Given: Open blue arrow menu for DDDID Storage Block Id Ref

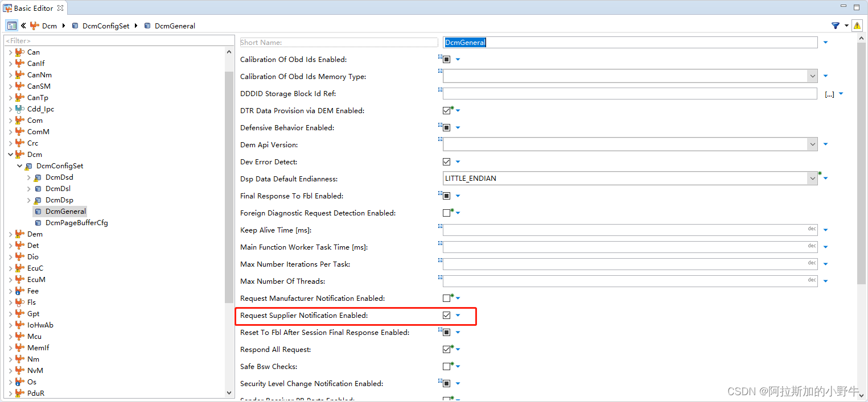Looking at the screenshot, I should [x=841, y=94].
